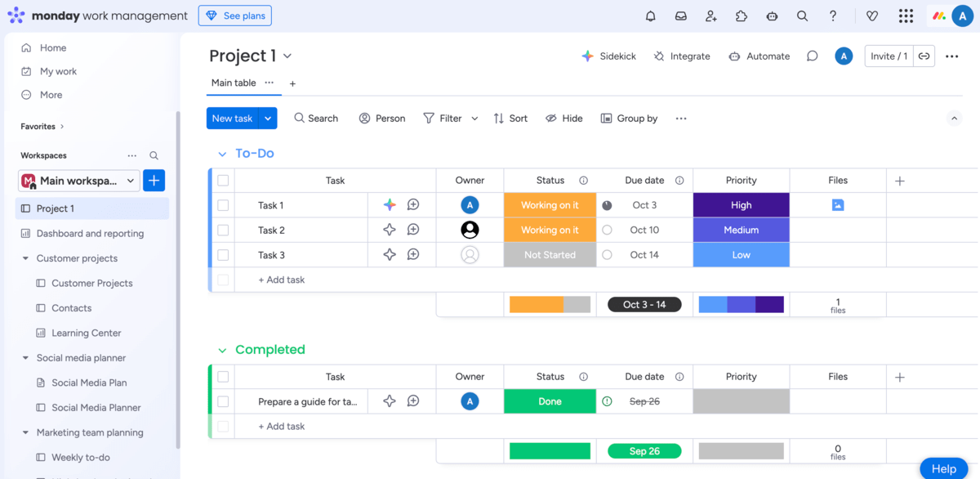Image resolution: width=980 pixels, height=479 pixels.
Task: Open the inbox icon in the top bar
Action: coord(680,15)
